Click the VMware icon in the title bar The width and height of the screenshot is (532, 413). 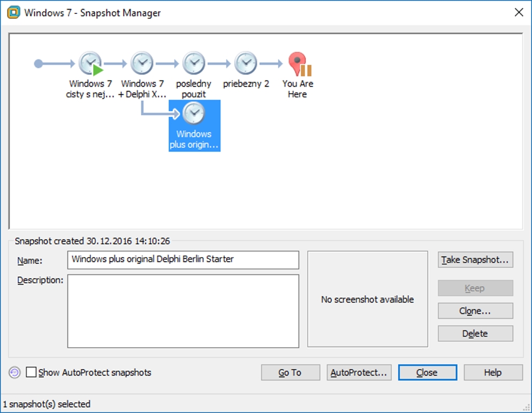[13, 12]
